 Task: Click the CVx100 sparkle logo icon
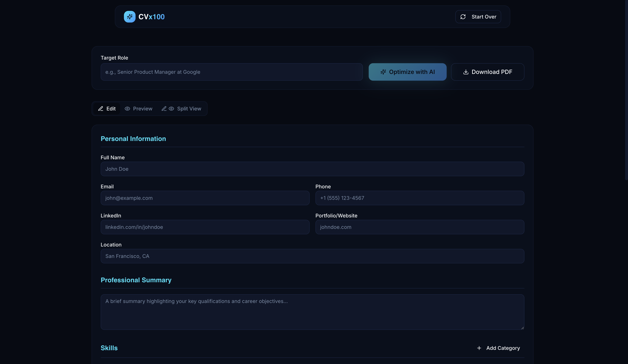coord(130,17)
